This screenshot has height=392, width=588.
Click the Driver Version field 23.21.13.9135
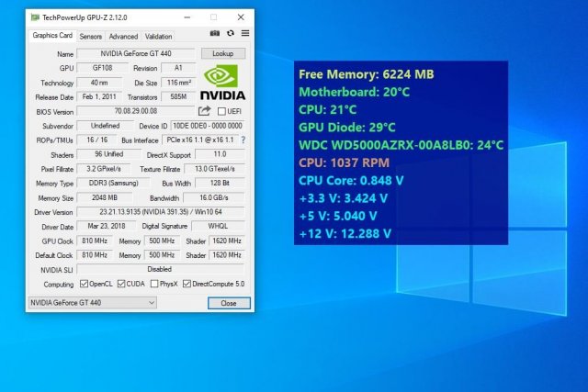pos(161,212)
